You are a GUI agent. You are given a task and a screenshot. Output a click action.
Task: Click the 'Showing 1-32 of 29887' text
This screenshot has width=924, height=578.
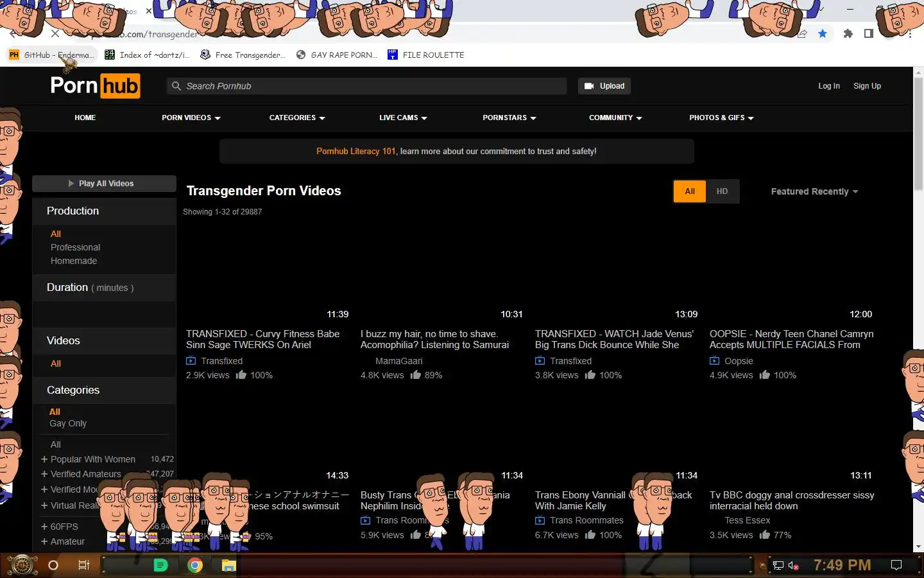pos(222,212)
